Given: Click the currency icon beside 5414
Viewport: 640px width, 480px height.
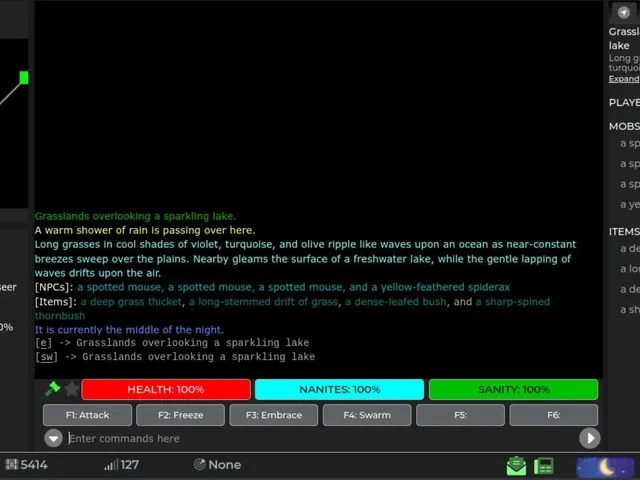Looking at the screenshot, I should (11, 464).
